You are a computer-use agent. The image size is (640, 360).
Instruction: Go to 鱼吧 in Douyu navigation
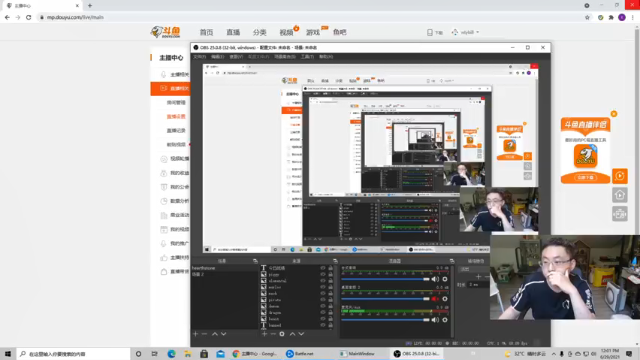(339, 32)
